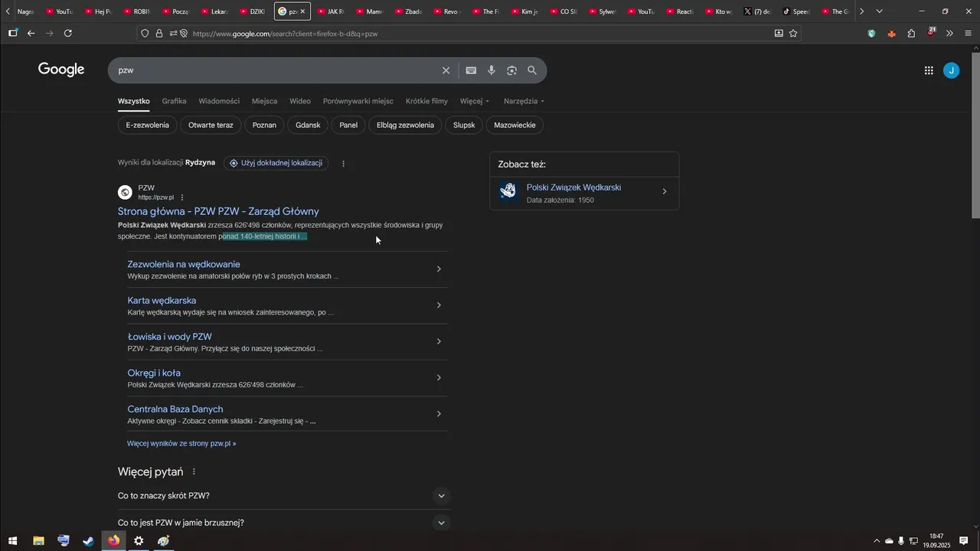Select the Panel filter chip
The image size is (980, 551).
point(348,126)
